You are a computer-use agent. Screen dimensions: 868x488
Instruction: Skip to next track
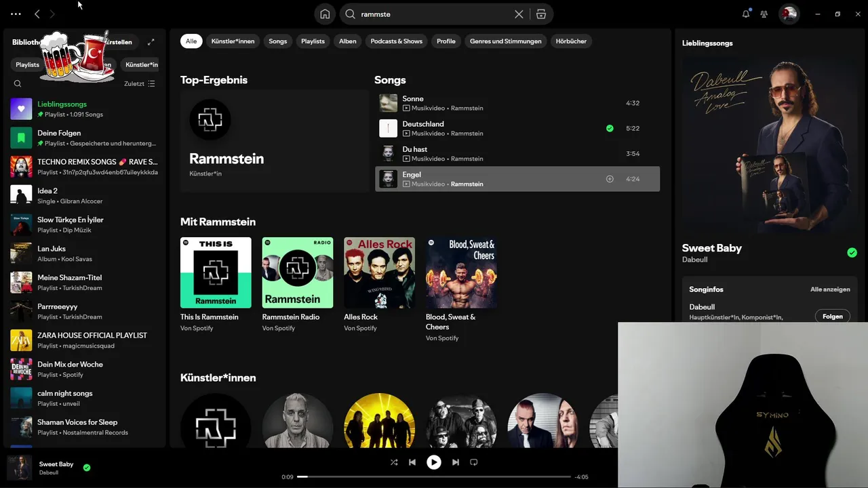[x=456, y=462]
